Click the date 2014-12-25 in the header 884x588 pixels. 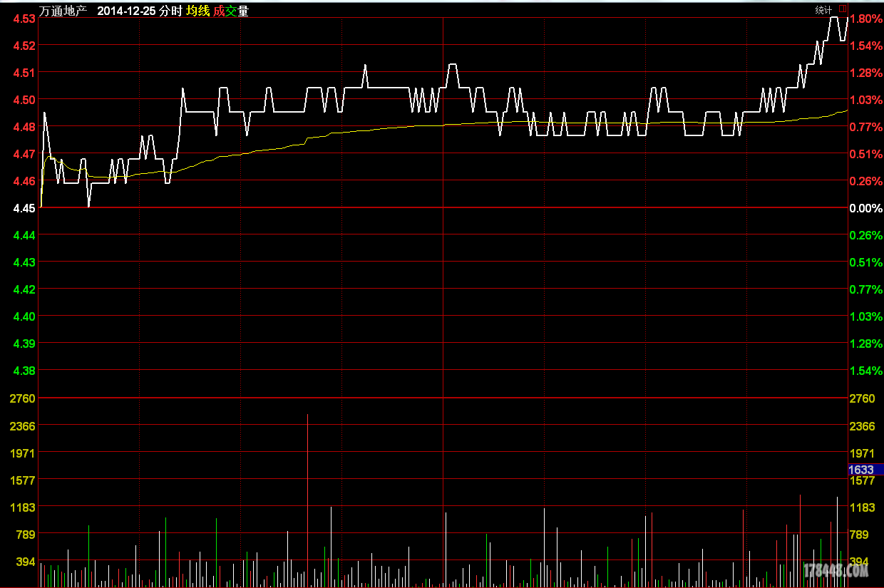(x=126, y=11)
